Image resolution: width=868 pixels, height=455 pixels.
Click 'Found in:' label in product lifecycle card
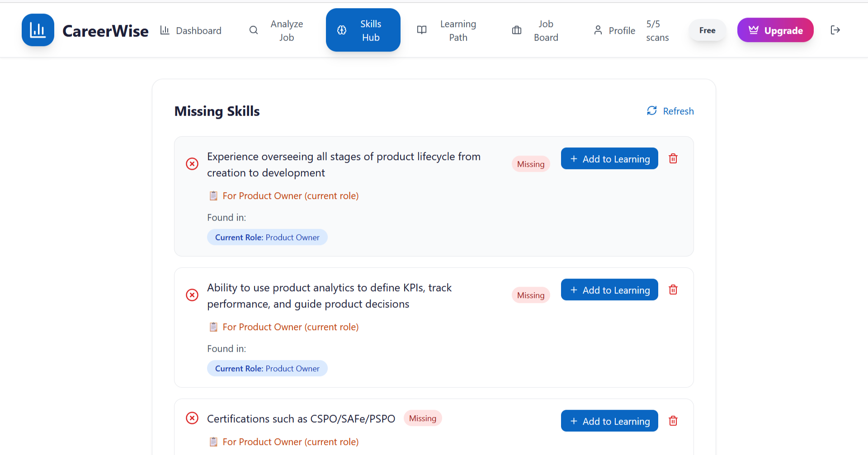point(226,218)
